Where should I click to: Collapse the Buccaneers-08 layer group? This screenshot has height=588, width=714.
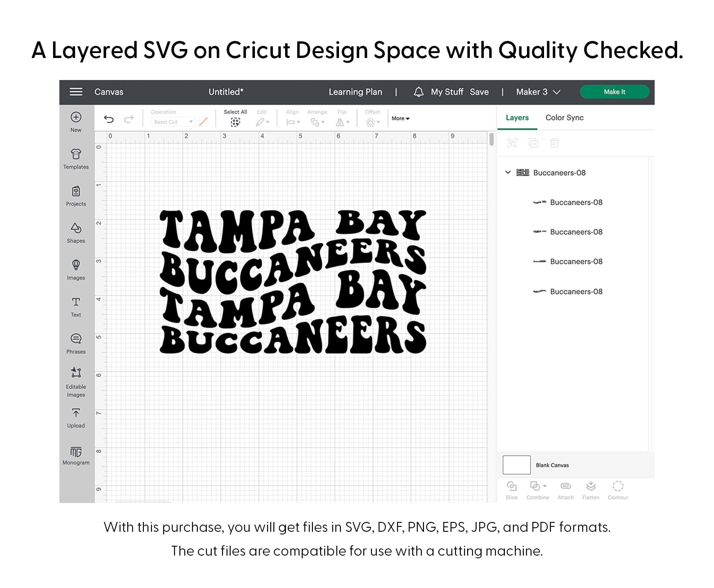pyautogui.click(x=508, y=173)
